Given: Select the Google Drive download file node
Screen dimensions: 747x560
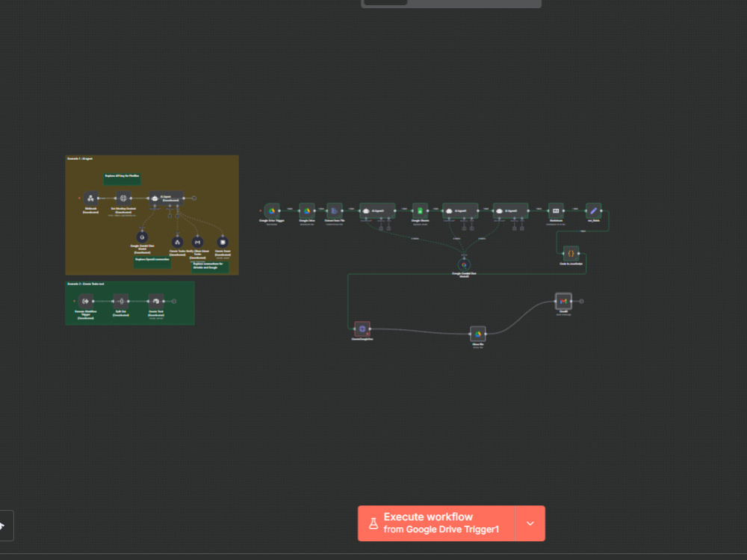Looking at the screenshot, I should coord(307,211).
